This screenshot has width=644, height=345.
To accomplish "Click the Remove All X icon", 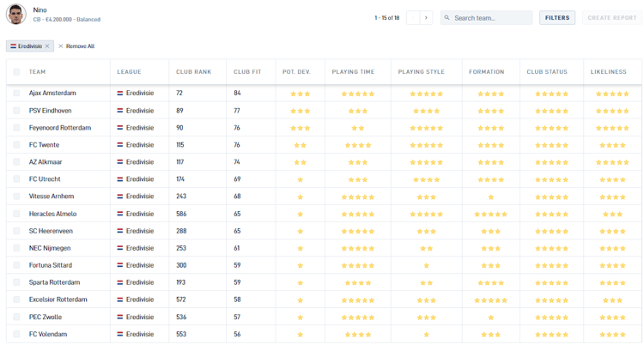I will tap(61, 46).
